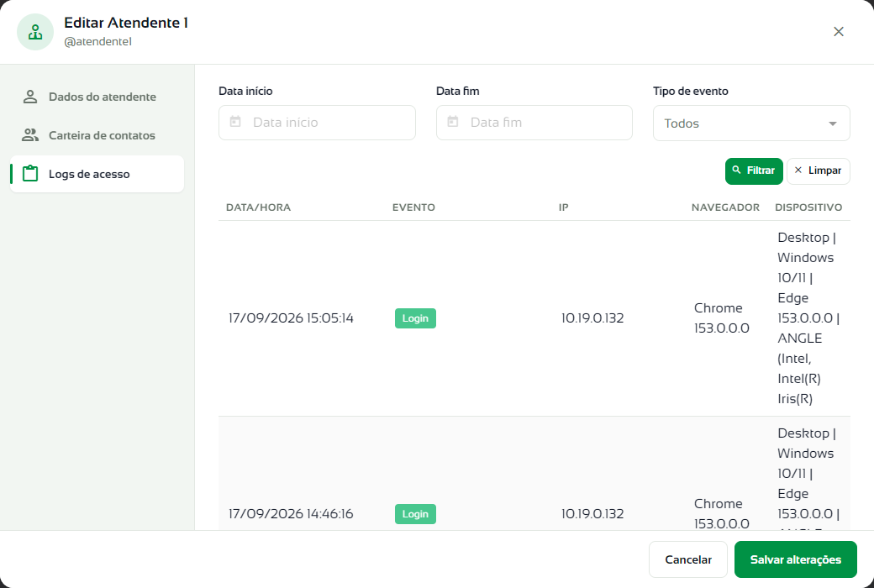
Task: Open the Tipo de evento dropdown
Action: (x=751, y=123)
